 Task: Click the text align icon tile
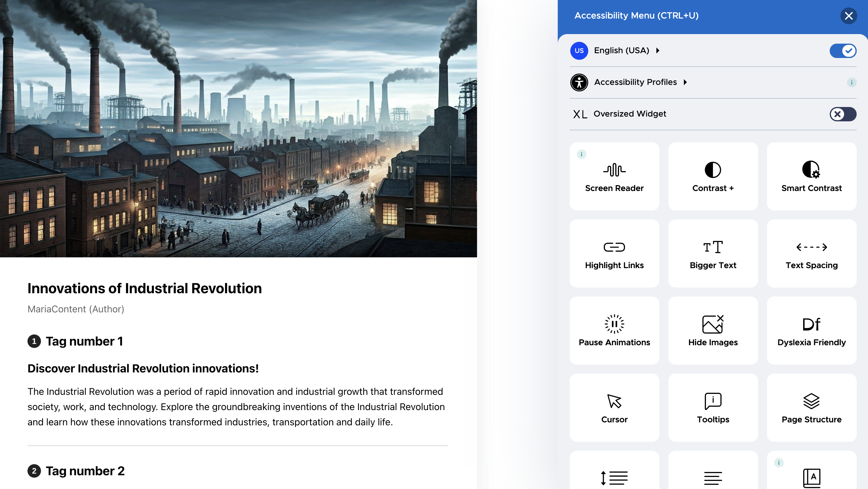[x=713, y=470]
